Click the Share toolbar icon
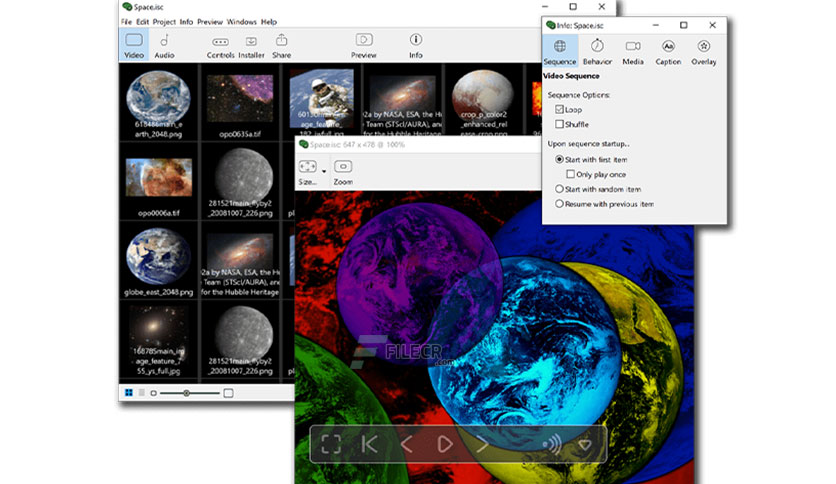Image resolution: width=836 pixels, height=484 pixels. [x=282, y=45]
